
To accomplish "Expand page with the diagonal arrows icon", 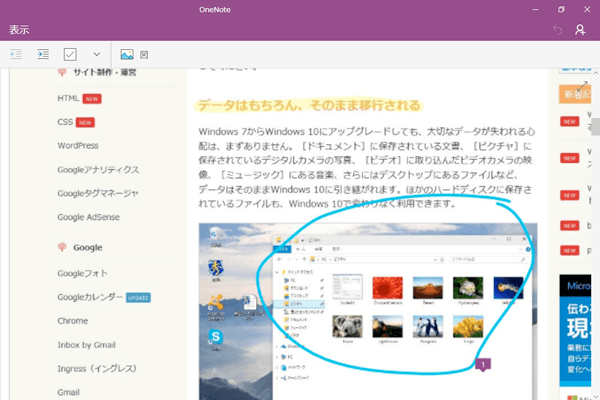I will (x=582, y=87).
